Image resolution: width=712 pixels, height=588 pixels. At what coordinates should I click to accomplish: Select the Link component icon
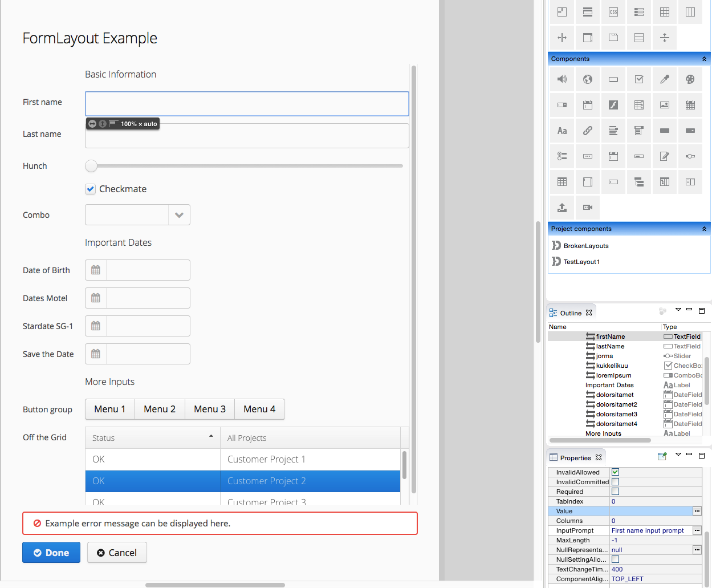pos(588,131)
